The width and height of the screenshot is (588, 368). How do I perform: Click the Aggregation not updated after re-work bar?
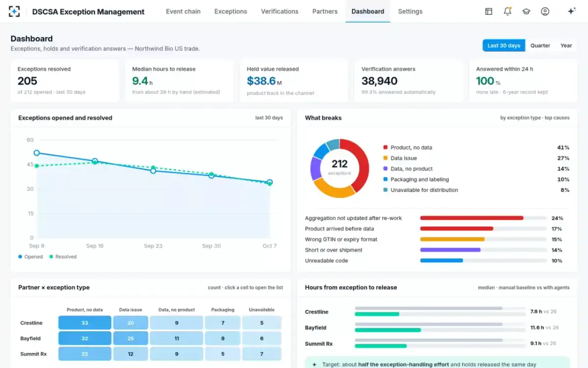(x=472, y=218)
